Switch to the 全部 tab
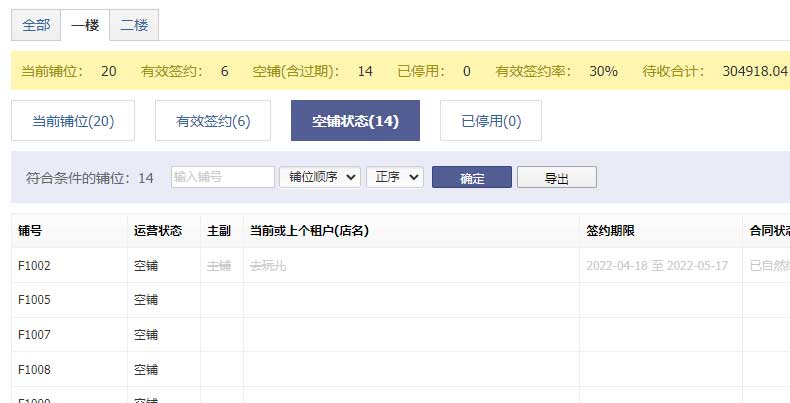 [36, 25]
